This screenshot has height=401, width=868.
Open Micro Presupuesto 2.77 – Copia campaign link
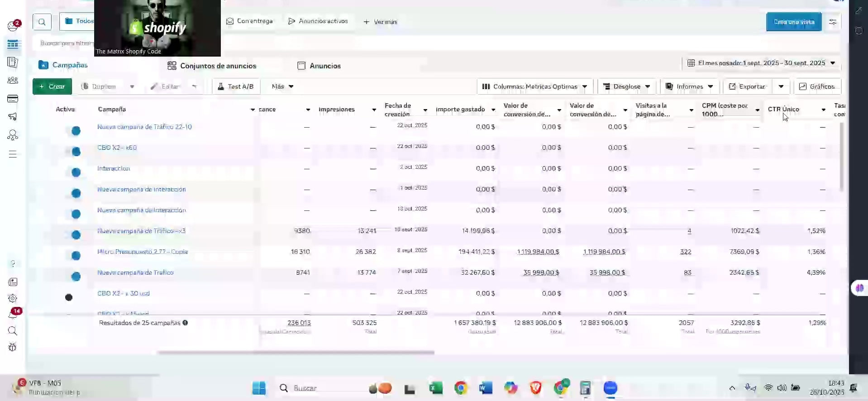click(x=142, y=252)
